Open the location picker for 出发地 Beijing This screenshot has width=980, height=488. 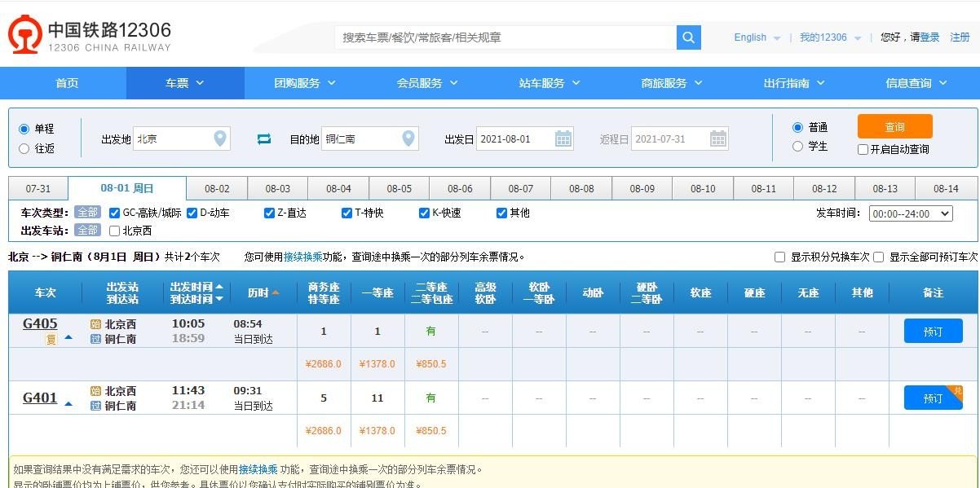[219, 138]
